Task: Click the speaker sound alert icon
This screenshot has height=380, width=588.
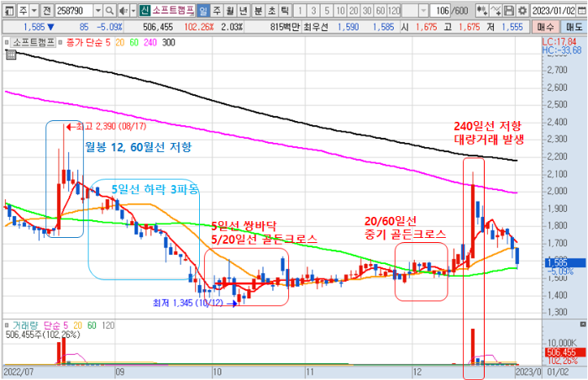Action: click(x=123, y=11)
